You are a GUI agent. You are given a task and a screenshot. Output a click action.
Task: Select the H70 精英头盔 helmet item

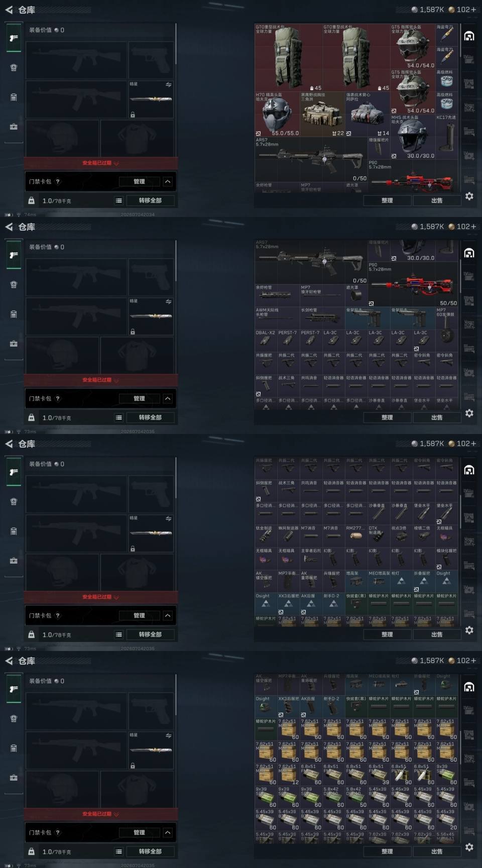tap(277, 114)
